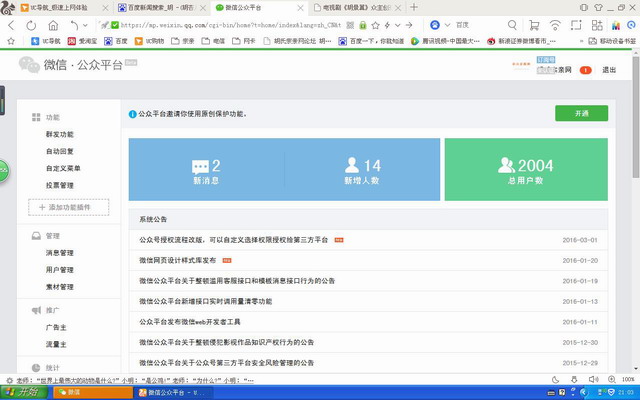Expand the undo history dropdown arrow

[x=85, y=25]
